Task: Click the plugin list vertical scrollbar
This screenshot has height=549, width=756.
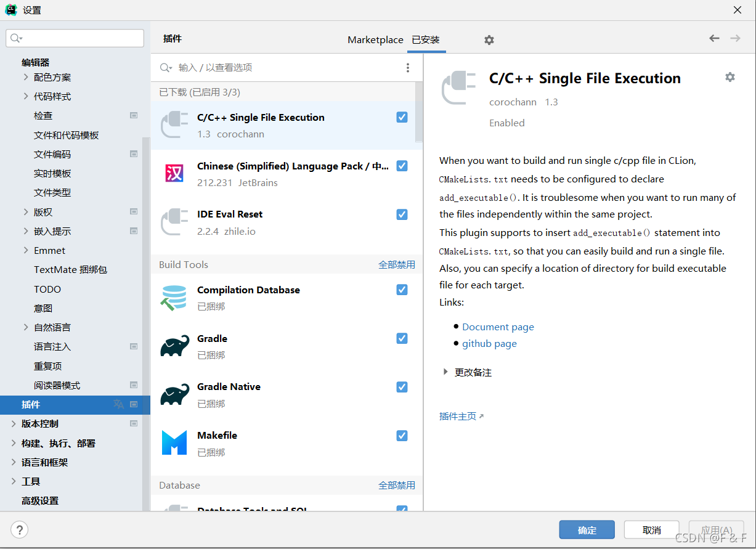Action: click(419, 112)
